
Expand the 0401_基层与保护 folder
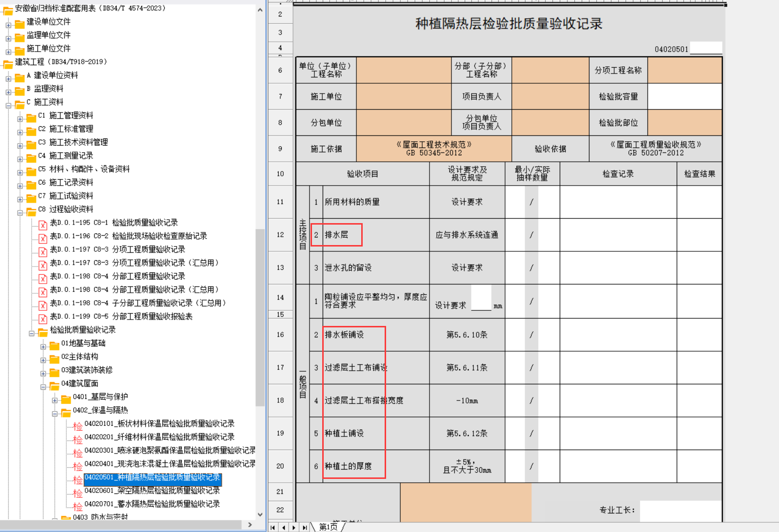[55, 400]
